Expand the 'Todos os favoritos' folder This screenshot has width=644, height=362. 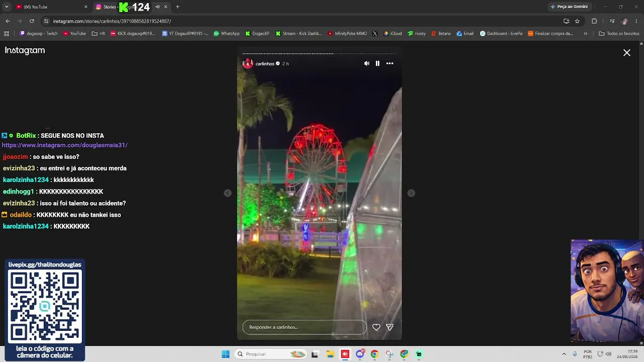(619, 34)
